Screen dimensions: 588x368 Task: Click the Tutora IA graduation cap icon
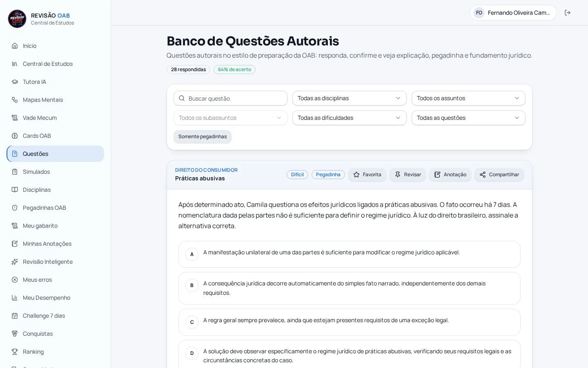point(15,82)
